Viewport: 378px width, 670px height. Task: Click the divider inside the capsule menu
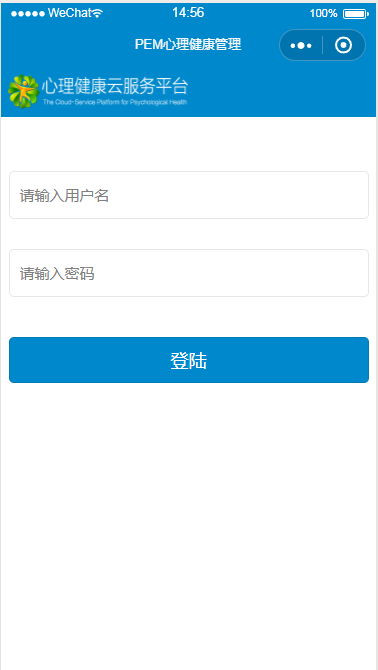pyautogui.click(x=322, y=45)
